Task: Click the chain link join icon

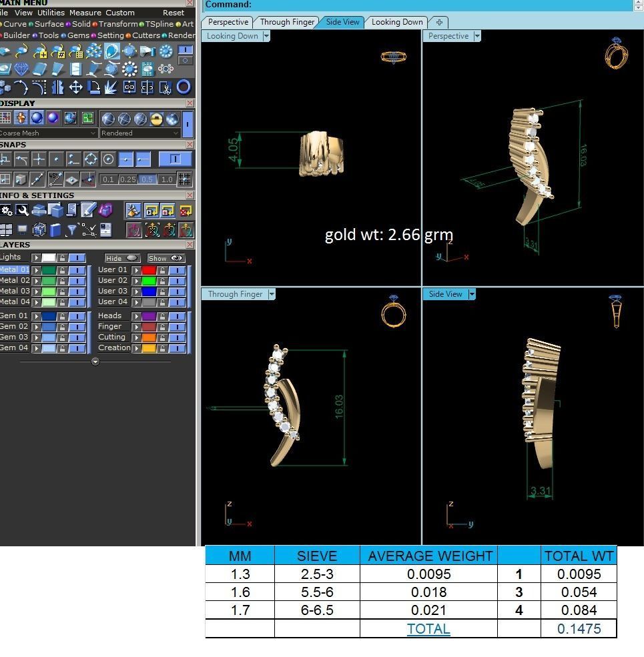Action: pyautogui.click(x=129, y=87)
